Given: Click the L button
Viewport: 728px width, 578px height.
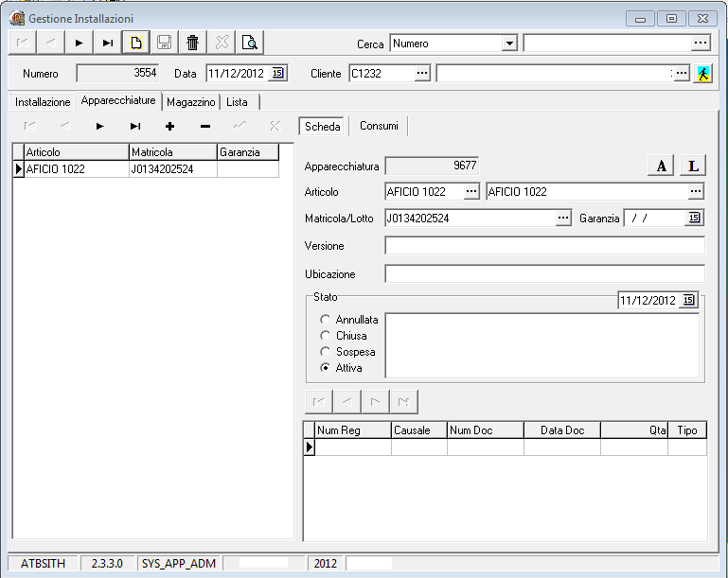Looking at the screenshot, I should pos(693,166).
